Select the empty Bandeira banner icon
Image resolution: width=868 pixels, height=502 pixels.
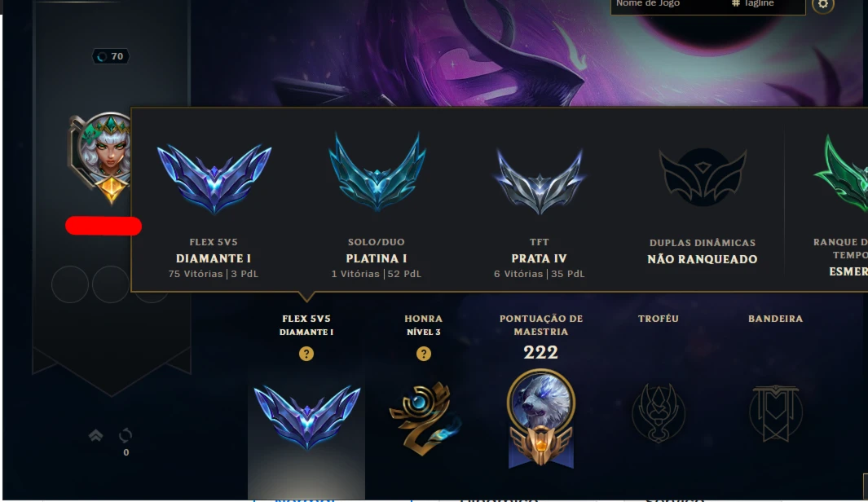tap(776, 413)
